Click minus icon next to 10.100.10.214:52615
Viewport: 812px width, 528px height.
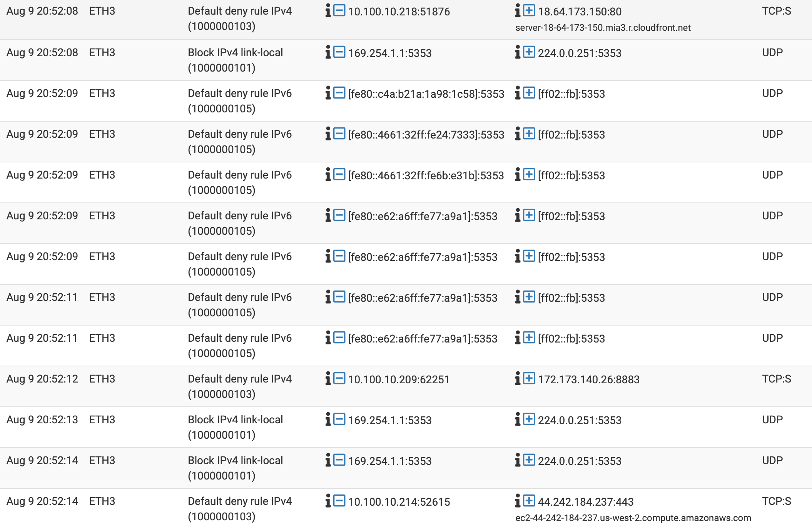[x=339, y=501]
